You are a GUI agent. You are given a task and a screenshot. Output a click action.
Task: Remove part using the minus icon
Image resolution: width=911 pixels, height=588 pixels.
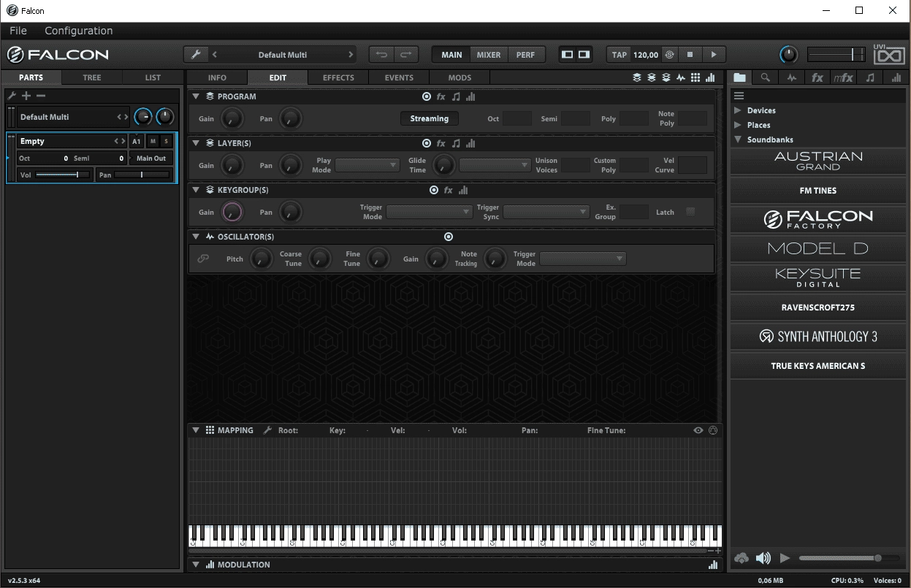(x=41, y=96)
